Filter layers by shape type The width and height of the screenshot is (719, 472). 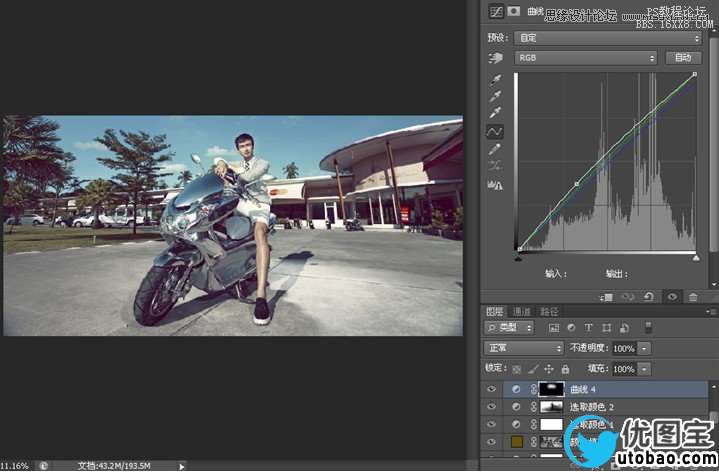click(607, 328)
